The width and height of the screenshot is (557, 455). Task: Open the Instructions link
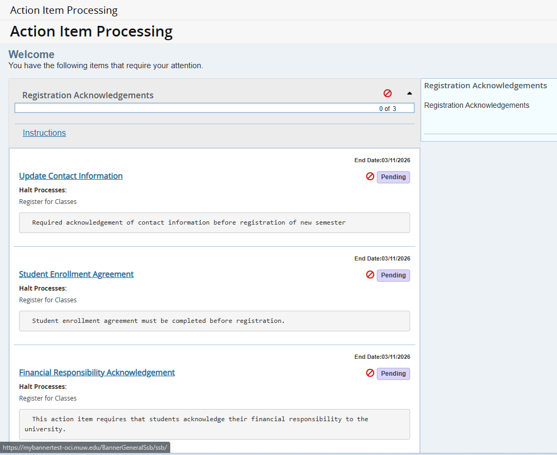44,133
